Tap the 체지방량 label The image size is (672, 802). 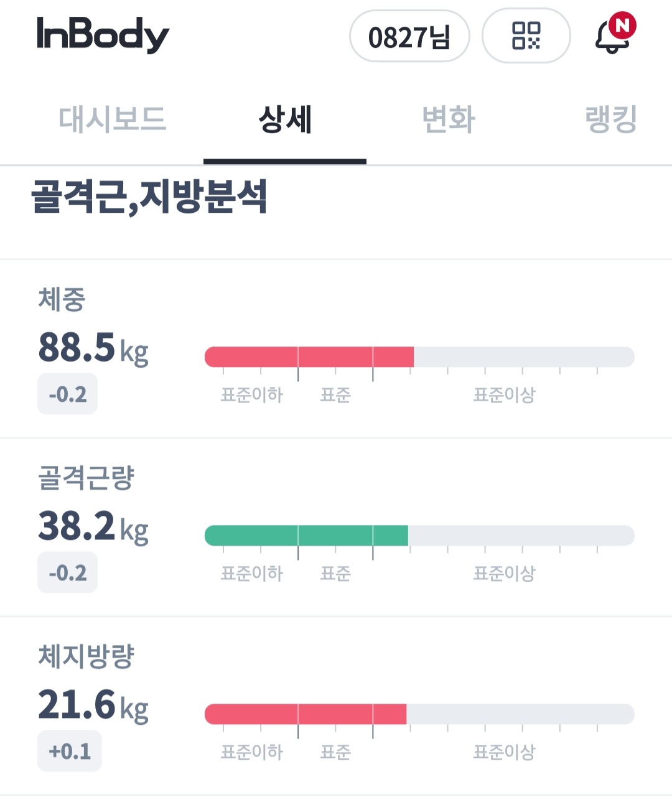click(x=86, y=656)
